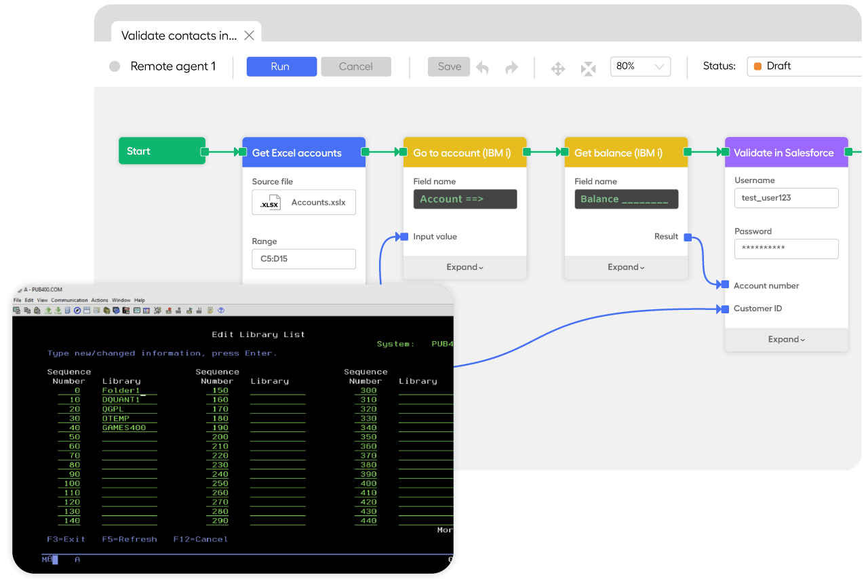Click the green Start node
The height and width of the screenshot is (588, 868).
point(161,151)
